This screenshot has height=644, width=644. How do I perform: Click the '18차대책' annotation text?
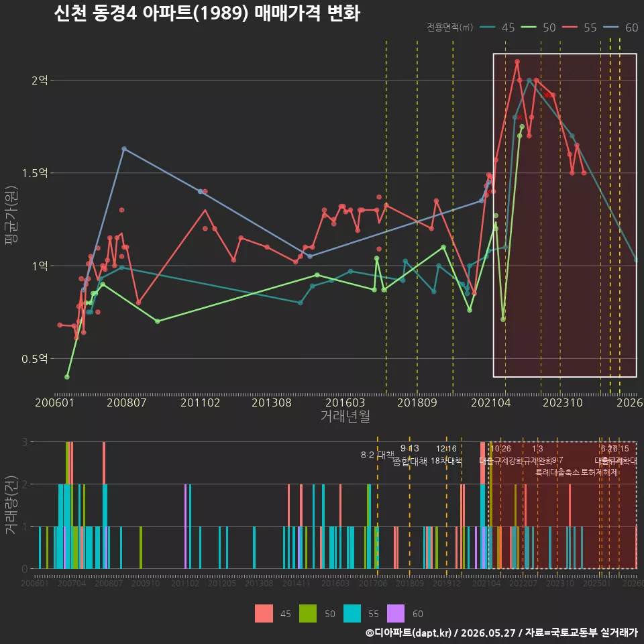(447, 461)
